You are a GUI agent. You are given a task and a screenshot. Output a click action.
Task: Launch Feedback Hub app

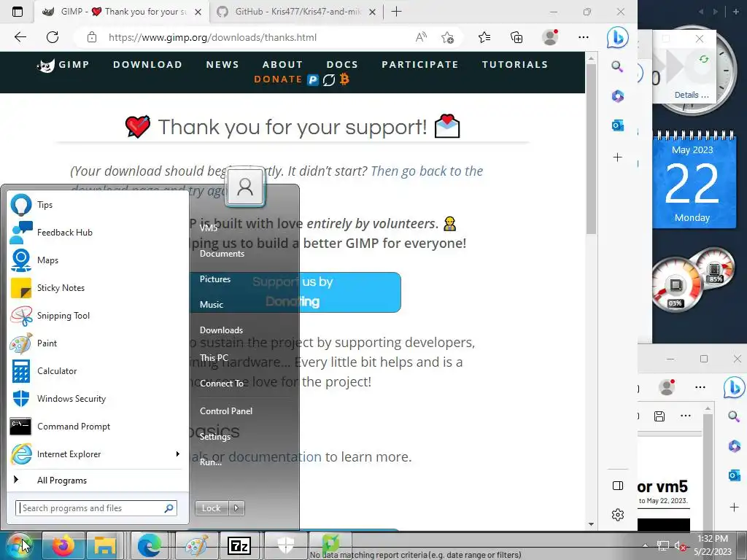(98, 233)
